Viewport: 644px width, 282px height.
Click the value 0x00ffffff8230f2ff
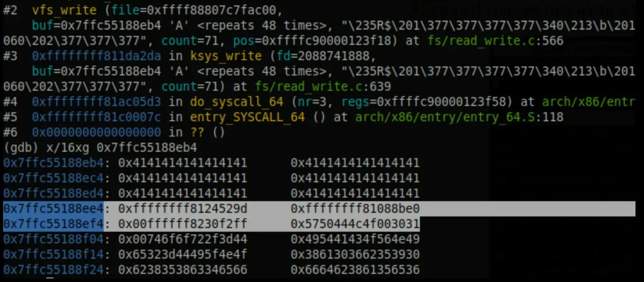182,224
